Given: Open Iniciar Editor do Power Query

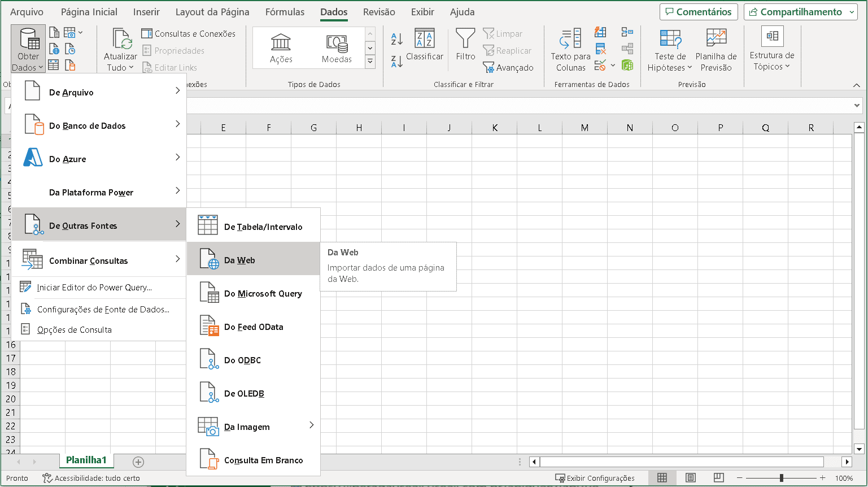Looking at the screenshot, I should [94, 288].
